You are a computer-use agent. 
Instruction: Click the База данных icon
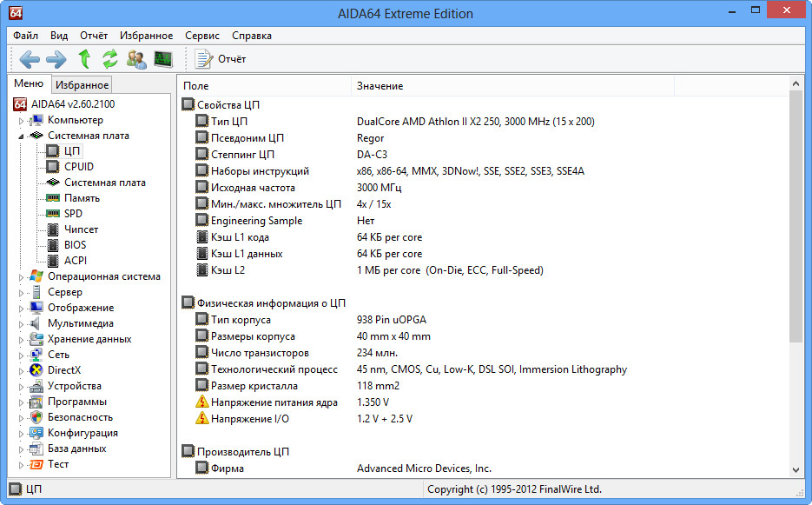tap(36, 449)
